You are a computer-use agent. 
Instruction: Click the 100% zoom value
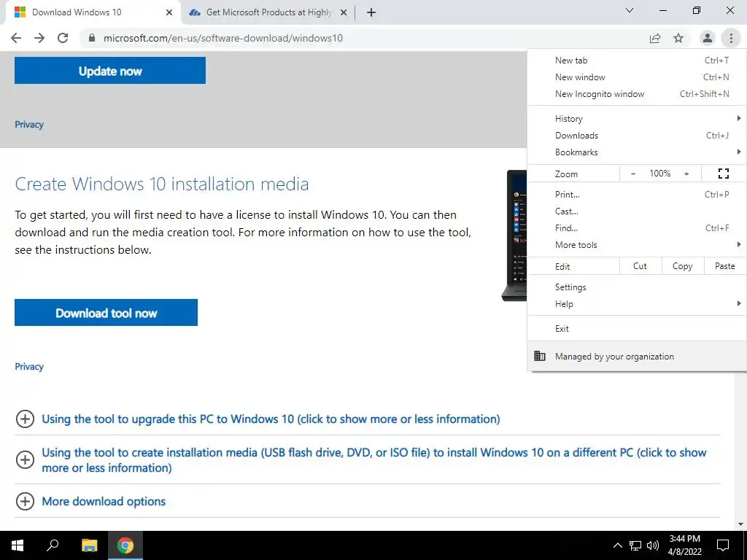tap(659, 174)
